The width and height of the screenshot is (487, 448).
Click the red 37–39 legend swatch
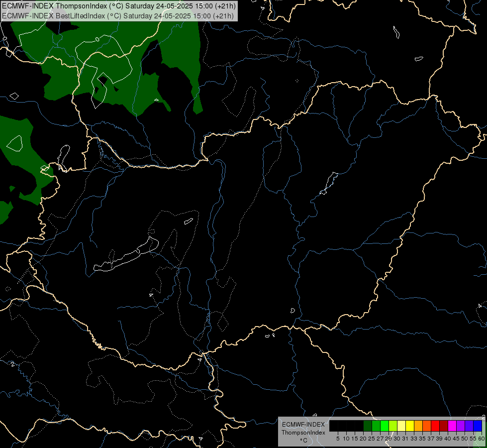click(x=435, y=426)
